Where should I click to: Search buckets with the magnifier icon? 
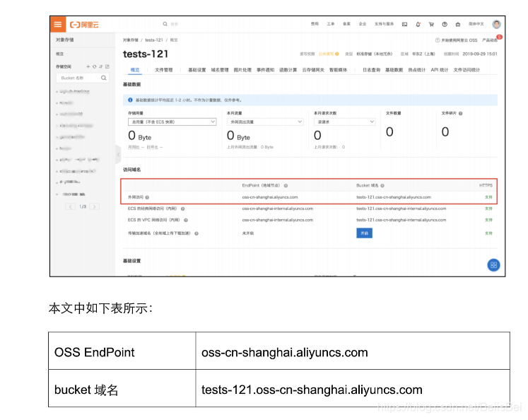104,78
